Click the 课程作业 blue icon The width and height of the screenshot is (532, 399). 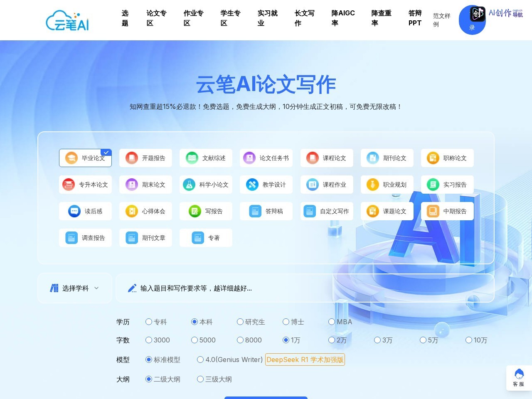click(x=313, y=185)
